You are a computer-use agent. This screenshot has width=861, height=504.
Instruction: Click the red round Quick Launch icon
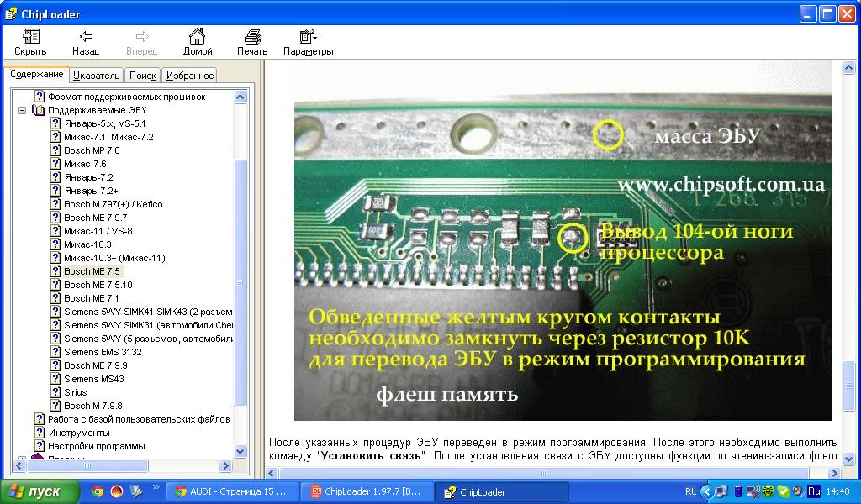point(116,491)
